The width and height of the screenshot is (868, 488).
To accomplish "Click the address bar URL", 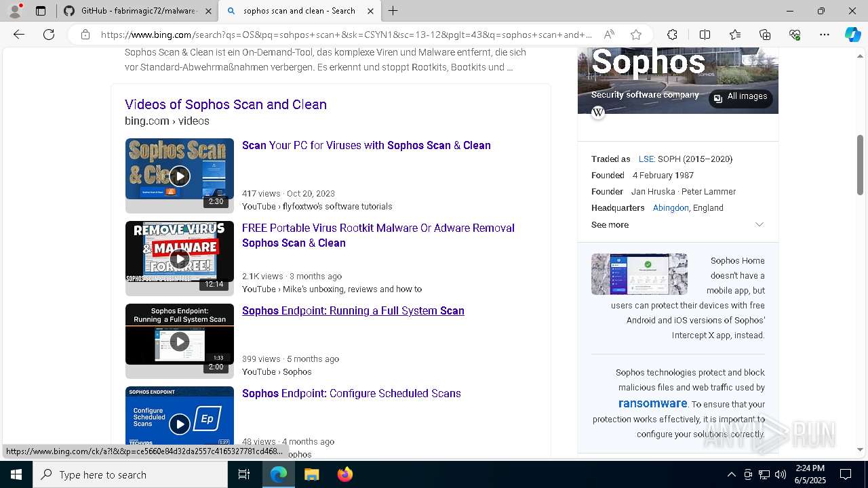I will (346, 35).
